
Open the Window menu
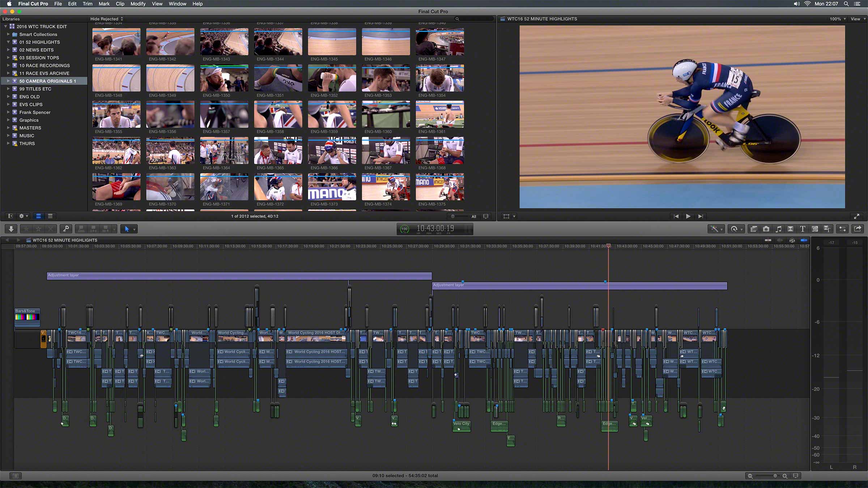point(177,4)
